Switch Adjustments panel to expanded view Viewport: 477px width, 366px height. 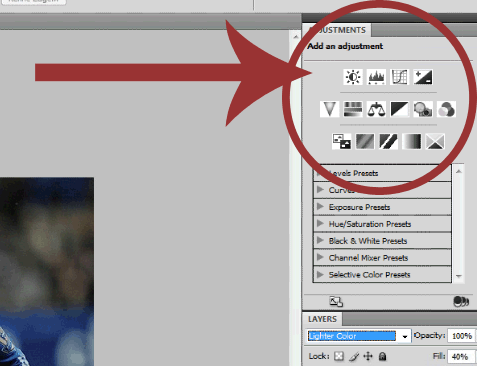tap(336, 301)
